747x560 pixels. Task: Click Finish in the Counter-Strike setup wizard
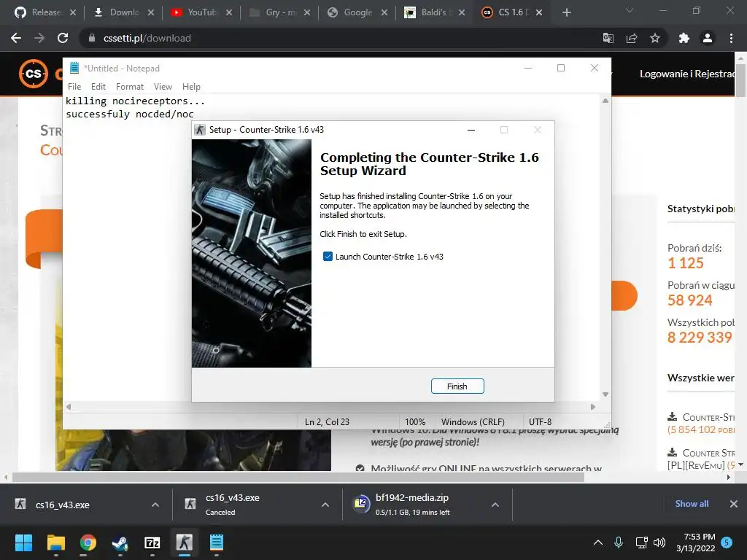point(457,386)
